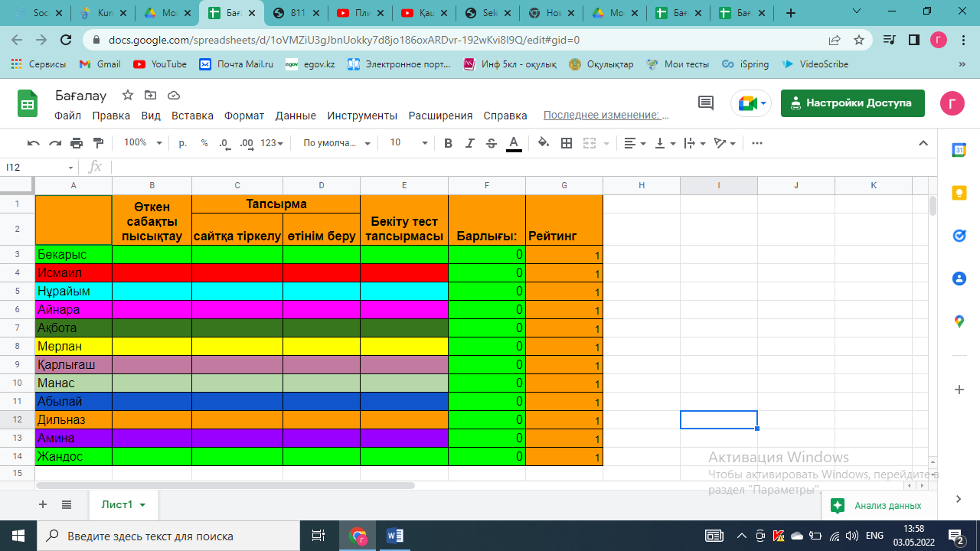Open the 123 number formats dropdown

[x=272, y=143]
